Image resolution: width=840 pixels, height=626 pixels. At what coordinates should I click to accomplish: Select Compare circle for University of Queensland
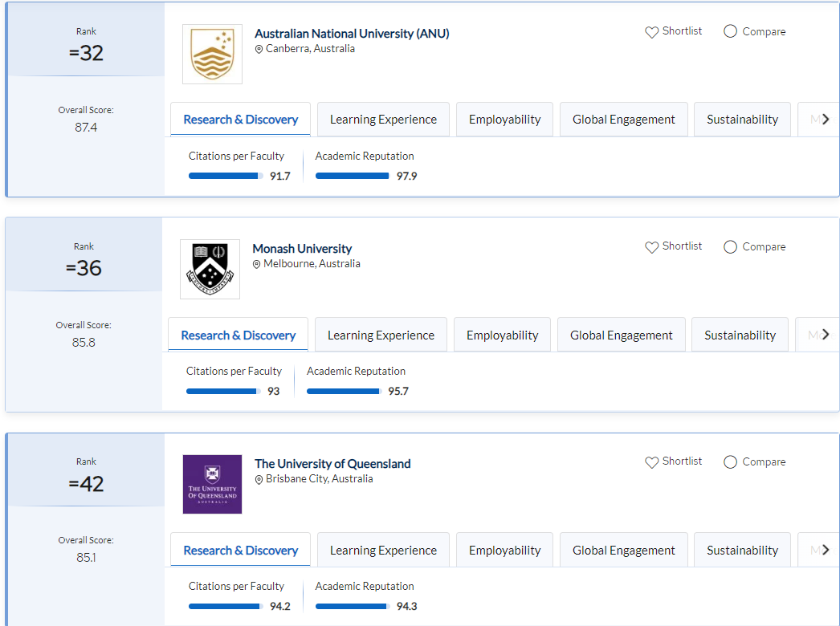[730, 461]
